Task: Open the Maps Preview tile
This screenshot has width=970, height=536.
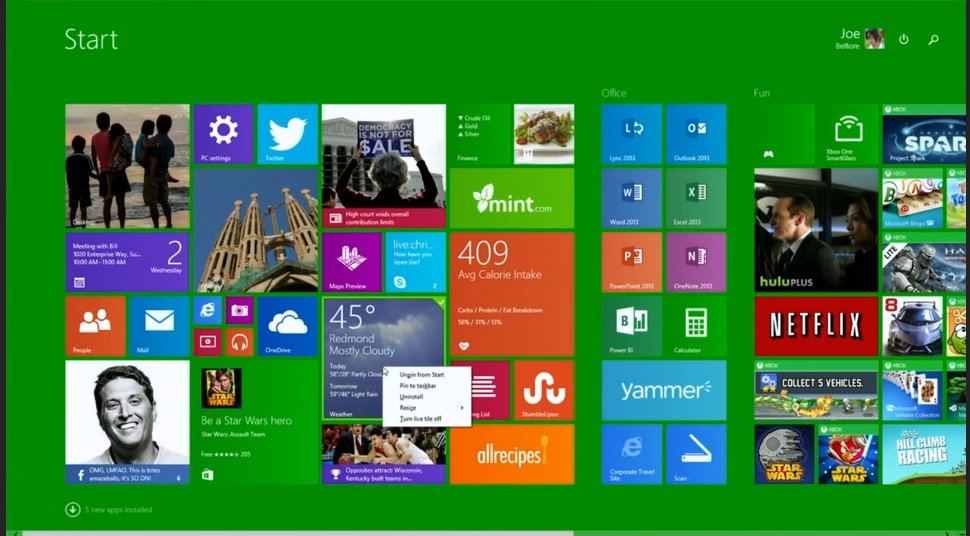Action: (352, 262)
